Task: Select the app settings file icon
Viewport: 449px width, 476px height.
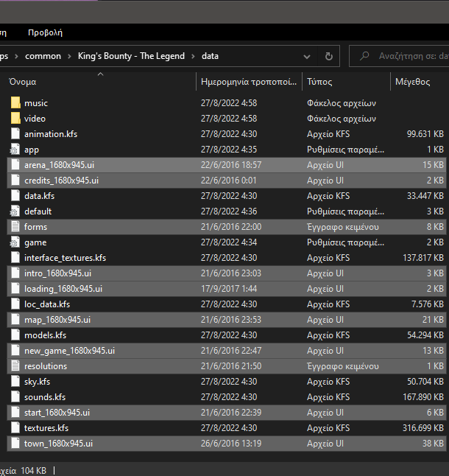Action: (15, 150)
